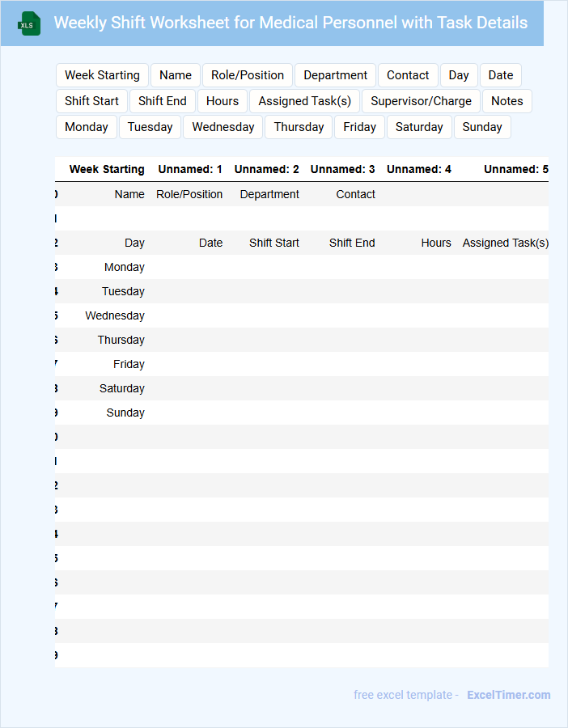Click the Assigned Task(s) table cell

pyautogui.click(x=506, y=243)
